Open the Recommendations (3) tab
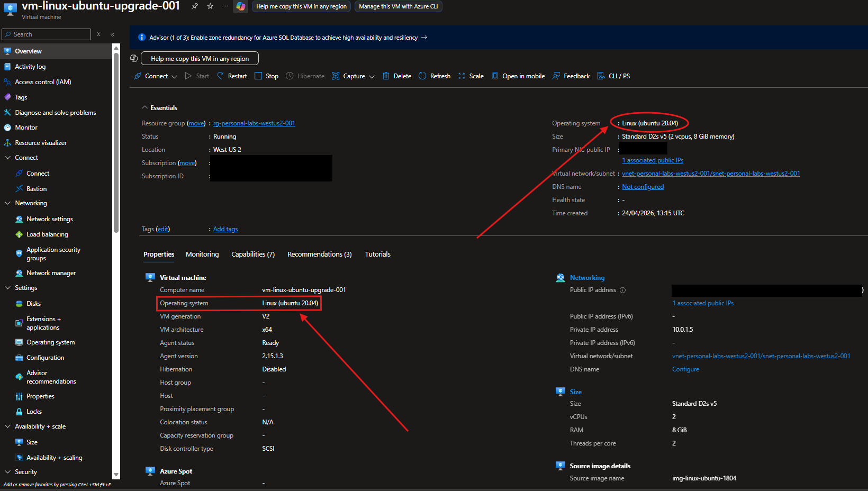This screenshot has width=868, height=491. tap(319, 254)
